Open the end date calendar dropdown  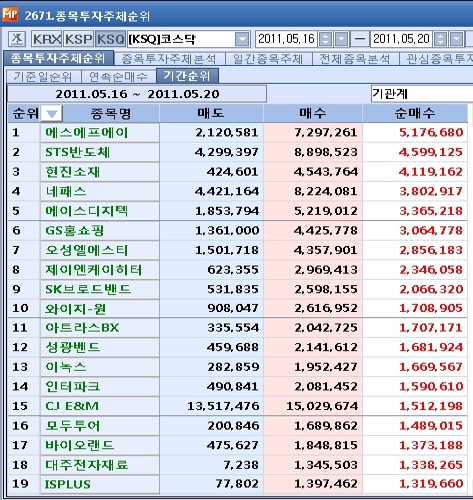(x=457, y=40)
